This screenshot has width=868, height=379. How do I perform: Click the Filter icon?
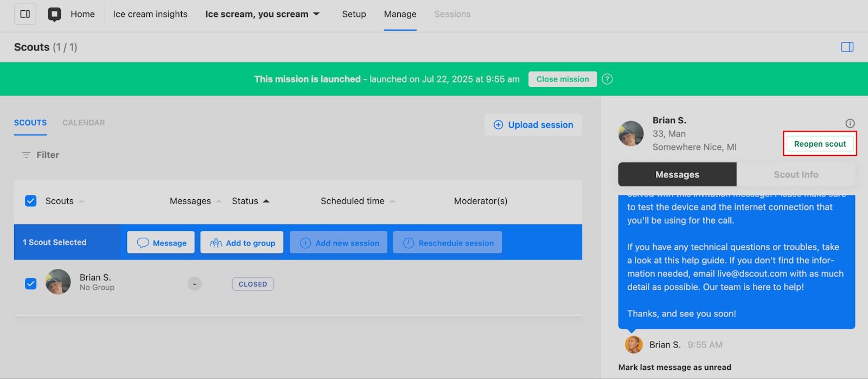click(x=26, y=155)
